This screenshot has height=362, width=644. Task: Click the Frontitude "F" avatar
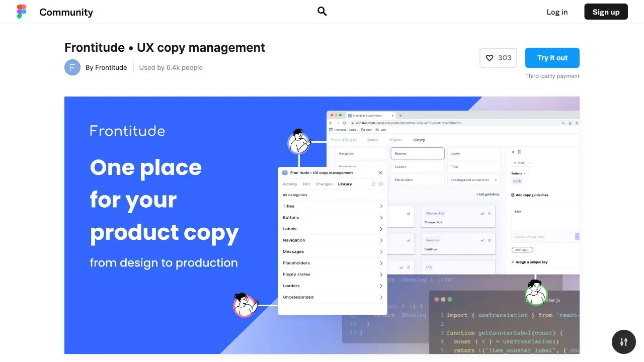coord(72,67)
